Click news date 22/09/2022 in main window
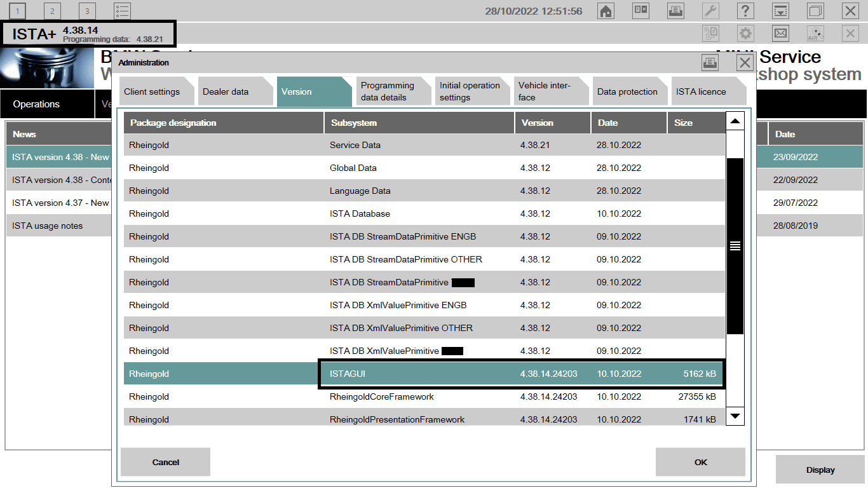The image size is (868, 488). click(x=796, y=180)
